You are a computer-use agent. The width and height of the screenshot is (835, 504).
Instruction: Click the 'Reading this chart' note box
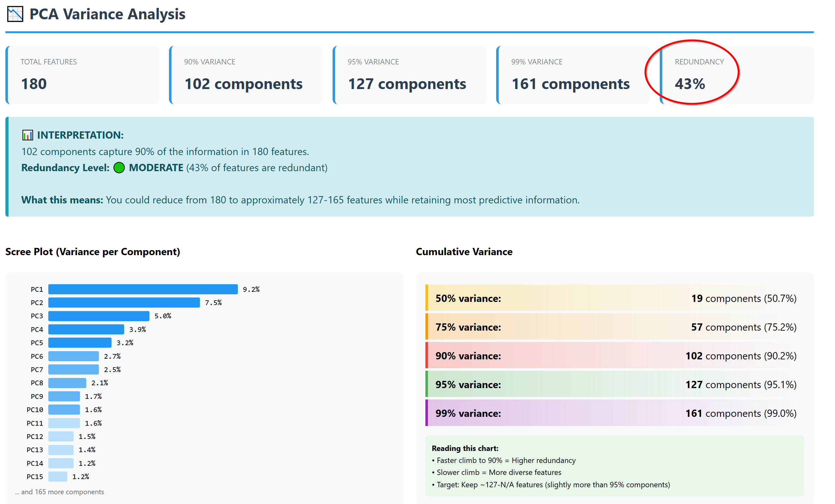[614, 466]
